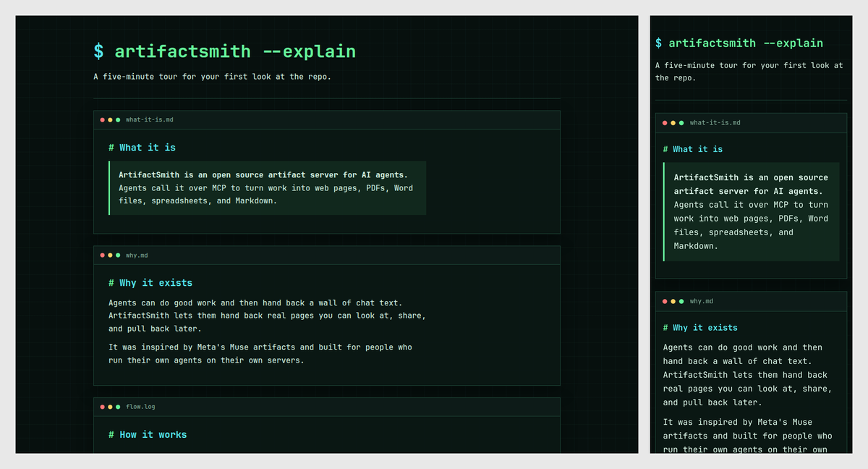Image resolution: width=868 pixels, height=469 pixels.
Task: Click green dot on flow.log card title bar
Action: 118,407
